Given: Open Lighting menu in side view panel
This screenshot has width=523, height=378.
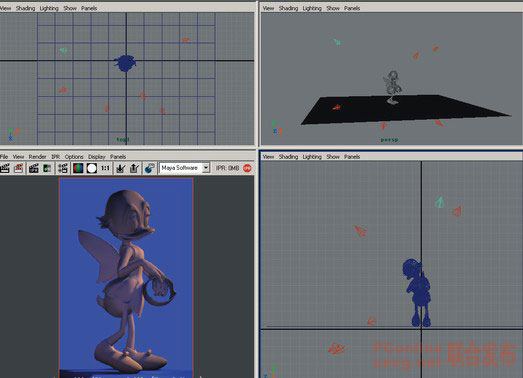Looking at the screenshot, I should (312, 156).
